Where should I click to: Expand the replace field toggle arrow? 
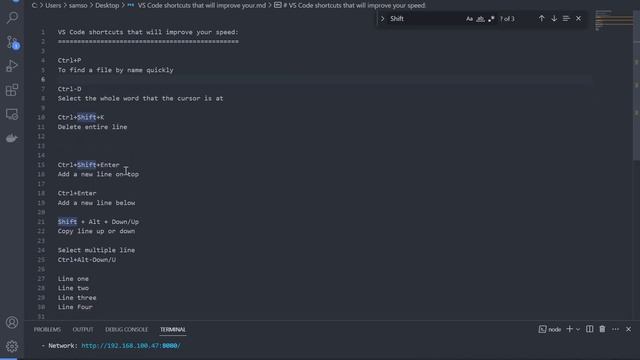tap(382, 19)
